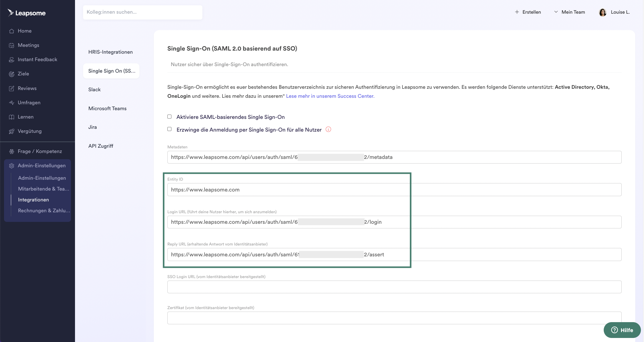Viewport: 644px width, 342px height.
Task: Click the Umfragen pulse icon
Action: [11, 103]
